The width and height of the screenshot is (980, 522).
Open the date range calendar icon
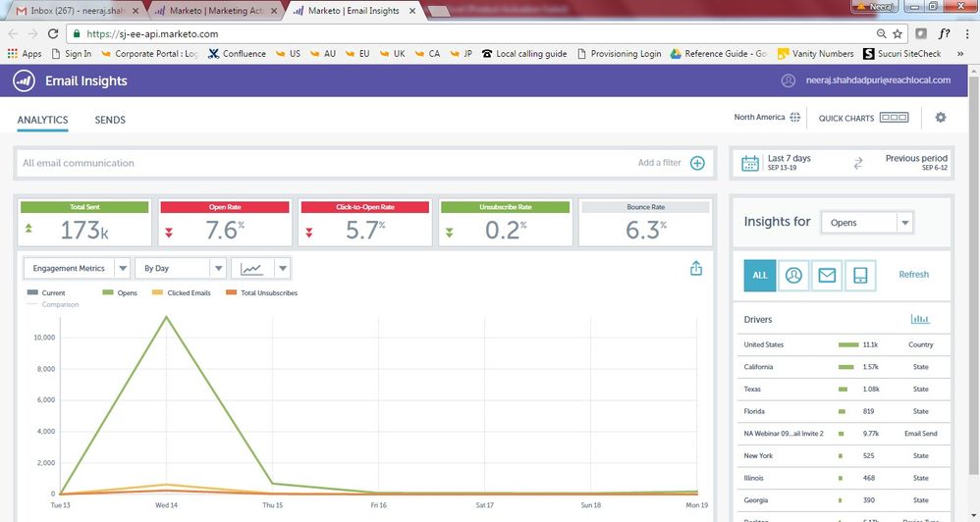coord(750,163)
